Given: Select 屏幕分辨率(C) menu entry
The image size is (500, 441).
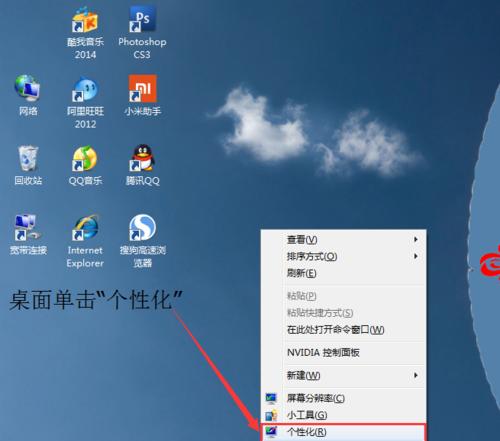Looking at the screenshot, I should (x=343, y=398).
